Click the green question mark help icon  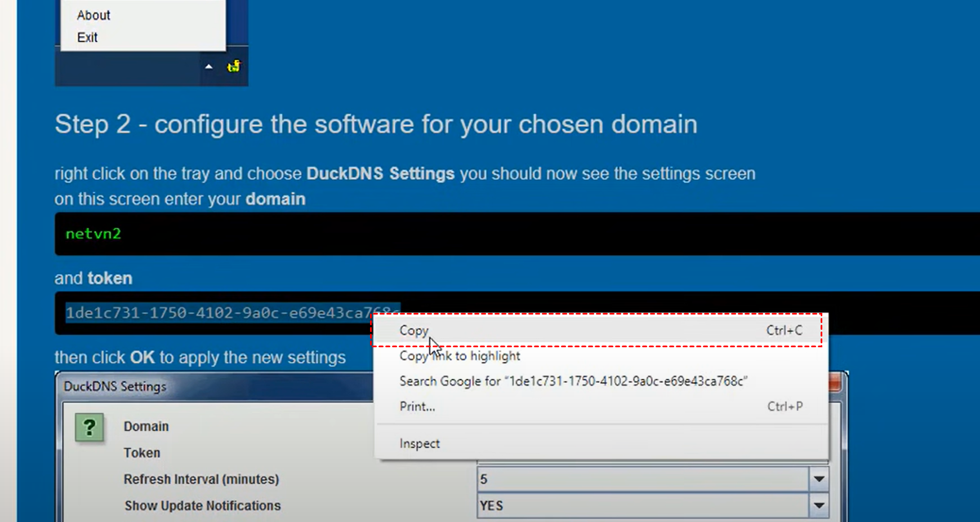[x=90, y=428]
